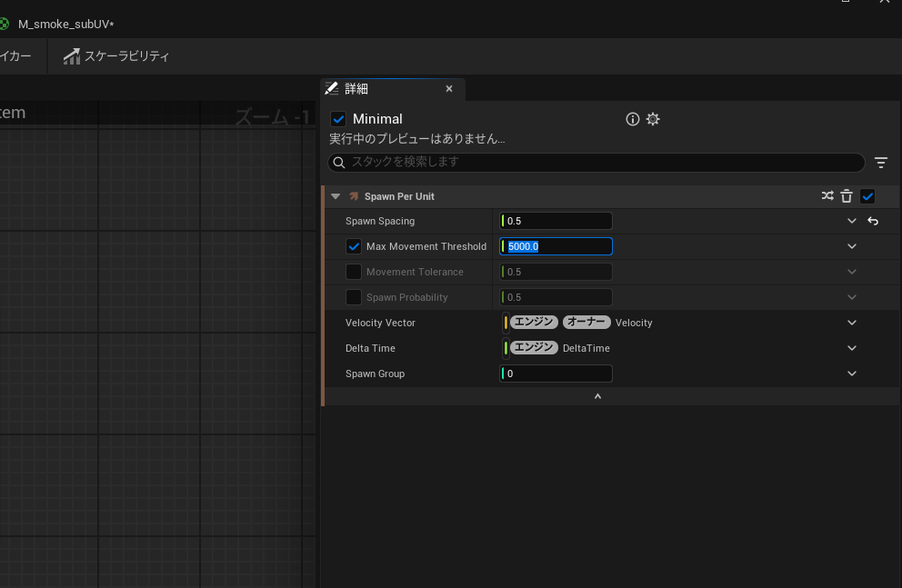Click the Spawn Spacing label
The height and width of the screenshot is (588, 902).
click(x=380, y=221)
